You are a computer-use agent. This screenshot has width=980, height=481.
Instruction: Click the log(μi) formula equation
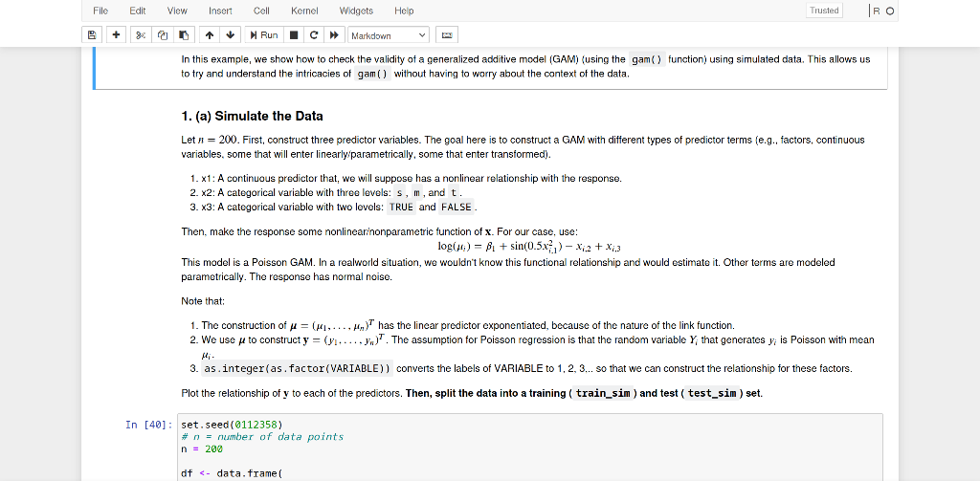528,246
